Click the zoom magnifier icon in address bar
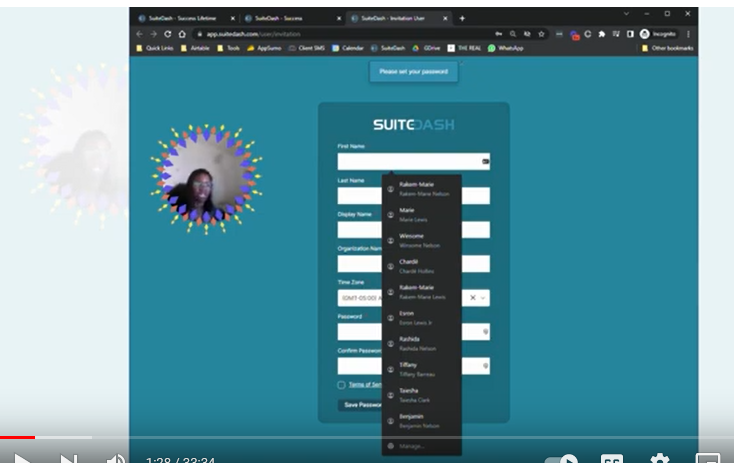 pyautogui.click(x=513, y=34)
